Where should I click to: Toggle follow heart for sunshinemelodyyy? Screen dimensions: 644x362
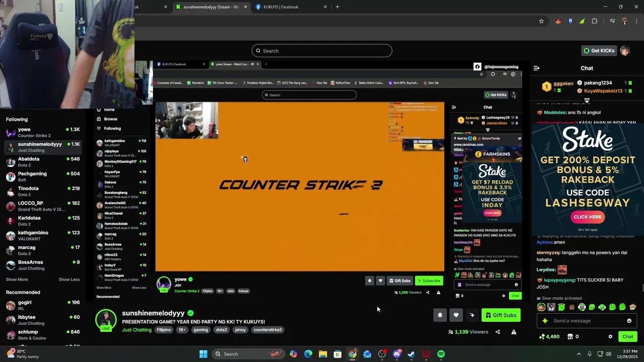click(x=456, y=315)
